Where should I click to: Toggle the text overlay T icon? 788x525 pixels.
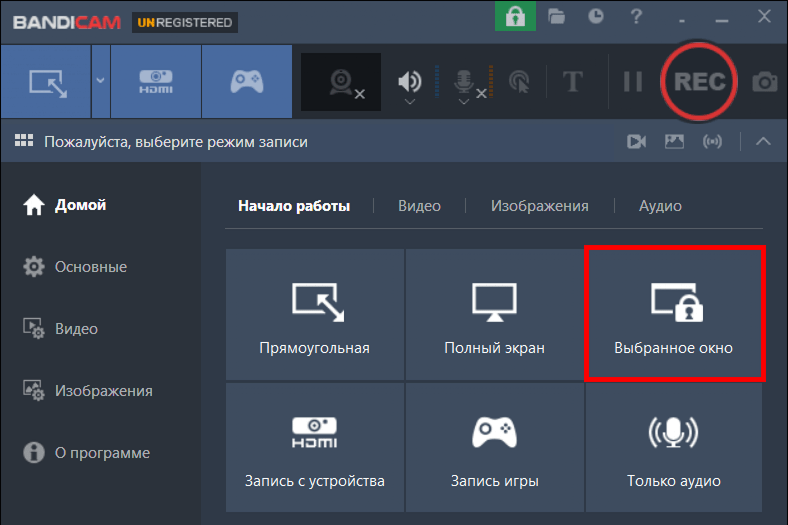click(572, 81)
